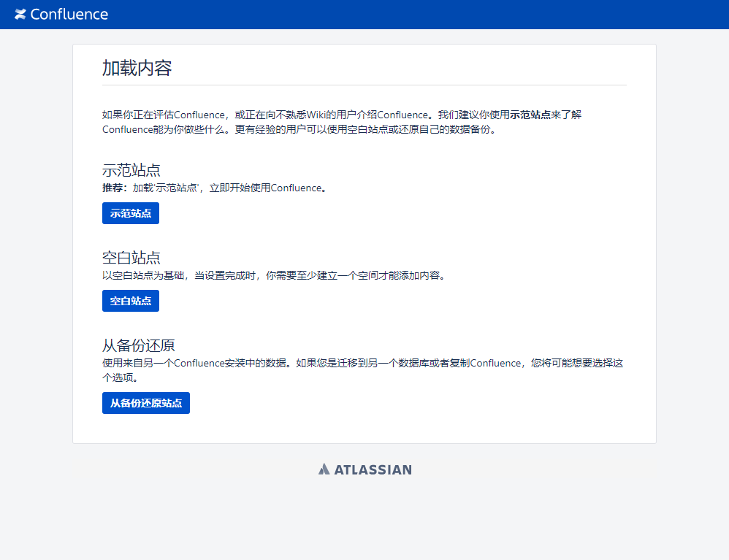Click the Confluence logo in header
729x560 pixels.
click(x=61, y=15)
